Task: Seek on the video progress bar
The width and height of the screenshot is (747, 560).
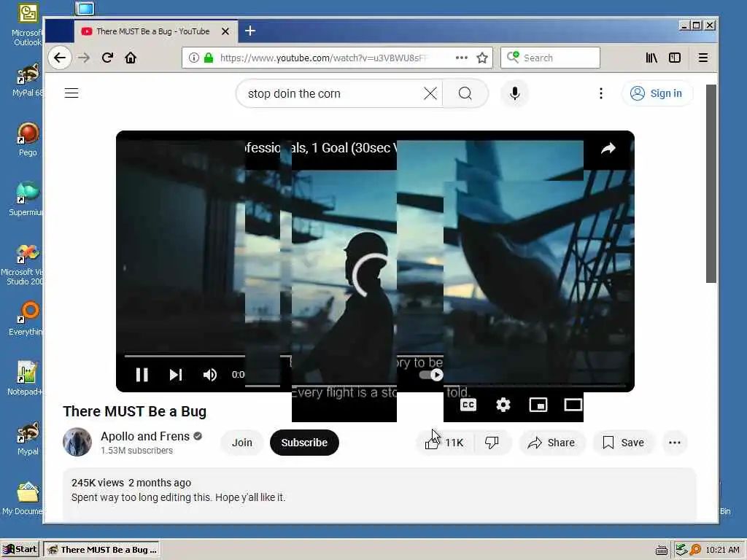Action: [185, 356]
